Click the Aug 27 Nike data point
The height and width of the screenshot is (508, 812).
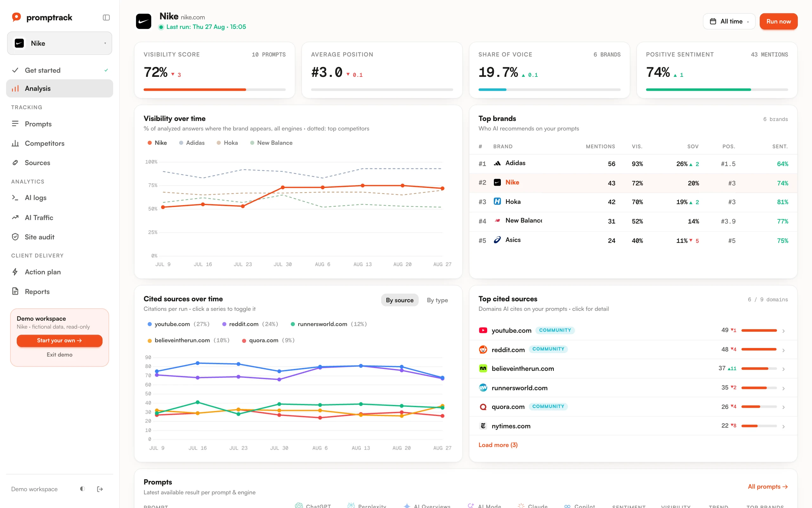(x=442, y=189)
